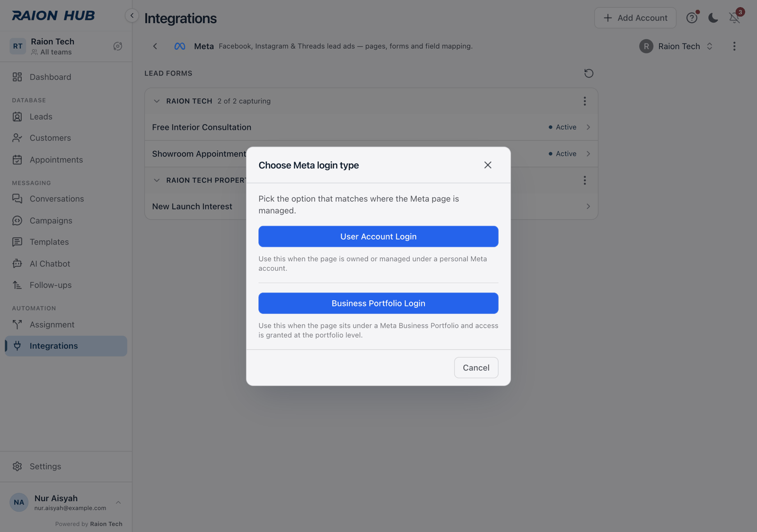Click the team switch icon beside Raion Tech
Screen dimensions: 757x532
[118, 46]
